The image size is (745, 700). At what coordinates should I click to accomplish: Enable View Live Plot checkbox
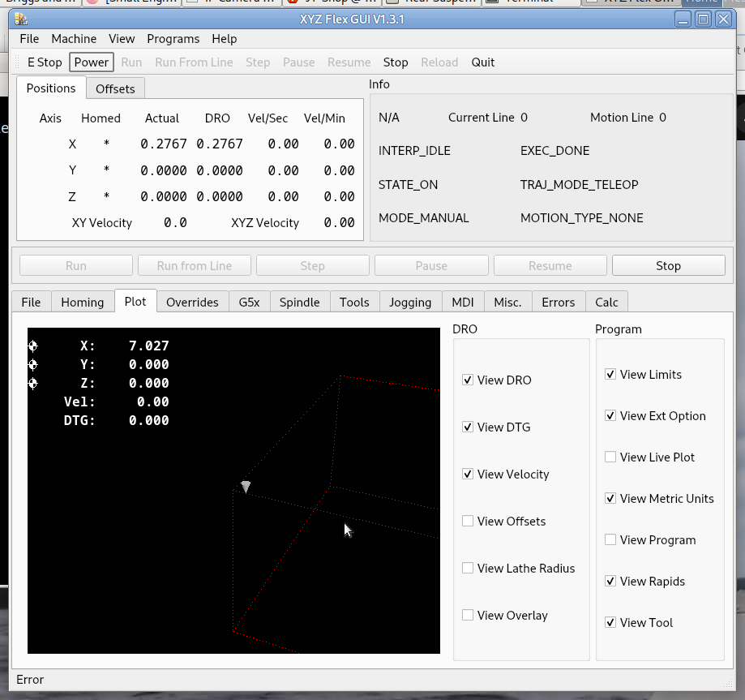click(x=610, y=457)
